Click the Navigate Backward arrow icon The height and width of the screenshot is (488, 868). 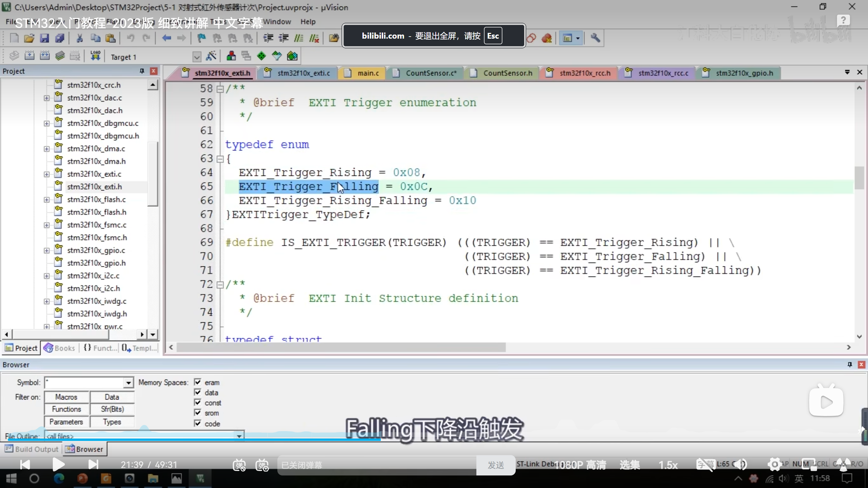[166, 38]
